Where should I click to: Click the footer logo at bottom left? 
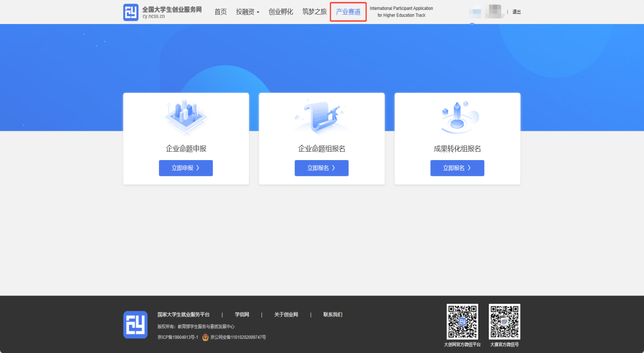click(x=135, y=324)
